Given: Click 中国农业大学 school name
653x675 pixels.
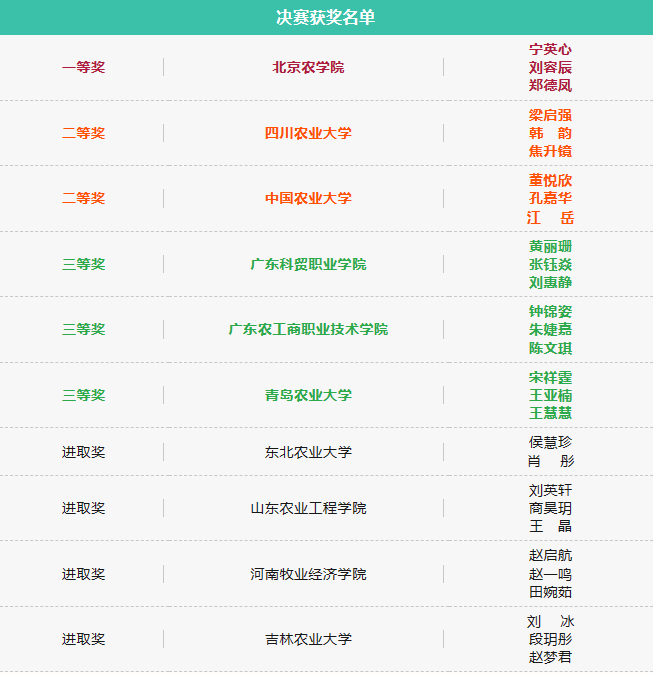Looking at the screenshot, I should pos(308,198).
